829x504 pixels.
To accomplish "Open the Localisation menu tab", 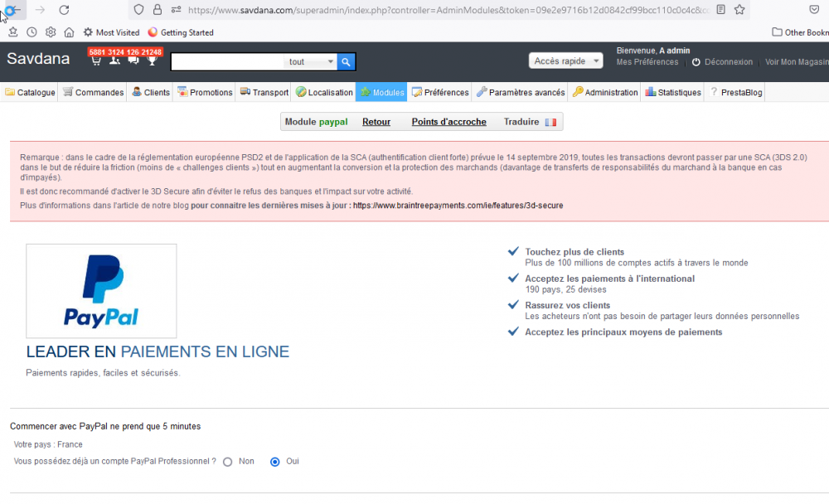I will pyautogui.click(x=324, y=92).
